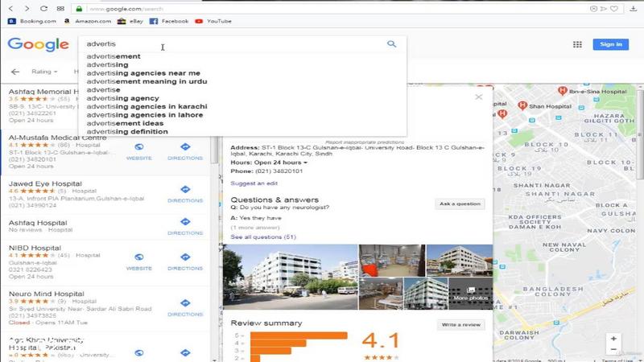644x362 pixels.
Task: Zoom out on the map
Action: [x=613, y=350]
